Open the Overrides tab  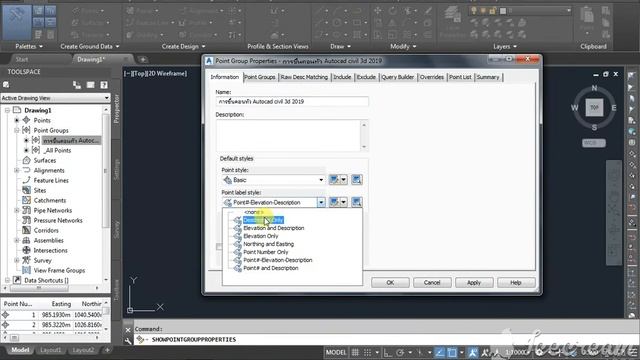(x=431, y=77)
